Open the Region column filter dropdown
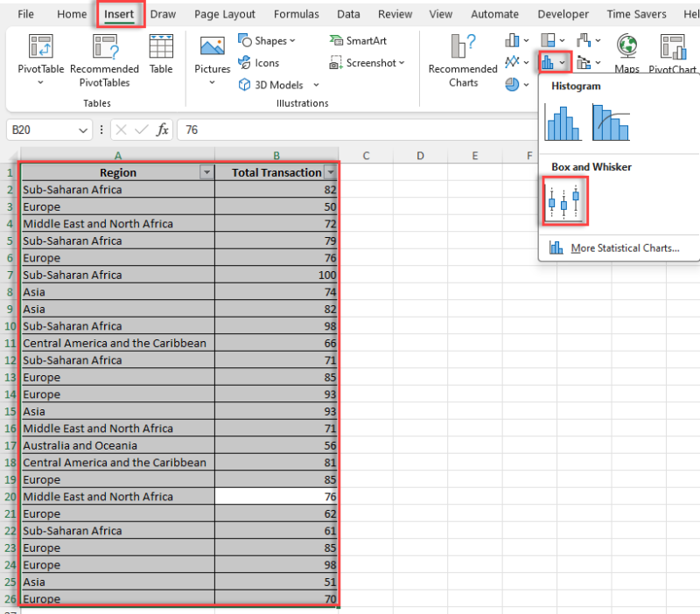The image size is (700, 614). (206, 173)
